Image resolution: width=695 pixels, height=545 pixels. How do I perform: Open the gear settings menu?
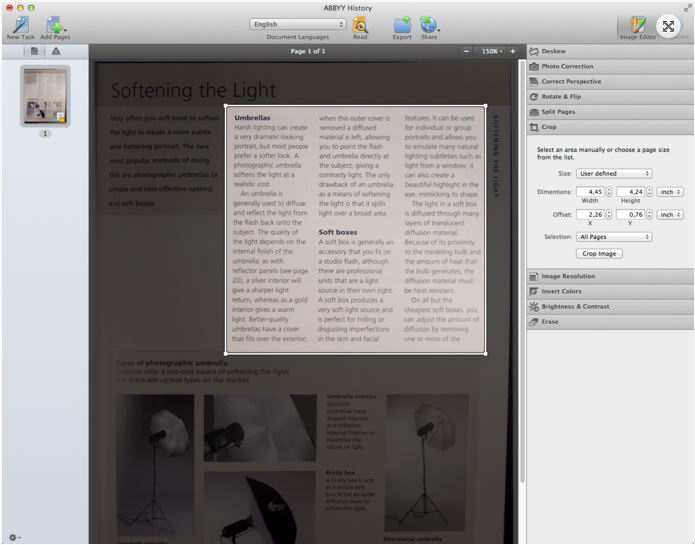tap(14, 537)
